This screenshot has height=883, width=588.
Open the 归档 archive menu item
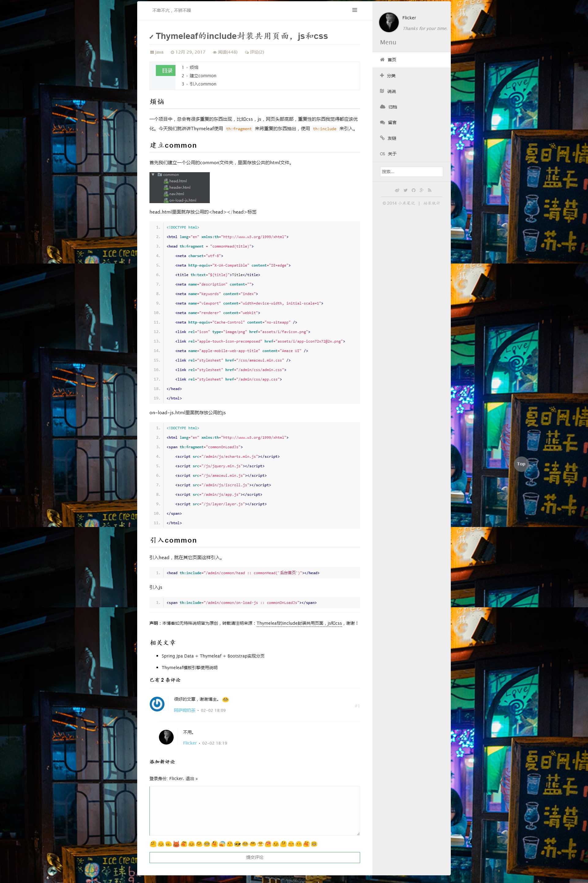(411, 107)
